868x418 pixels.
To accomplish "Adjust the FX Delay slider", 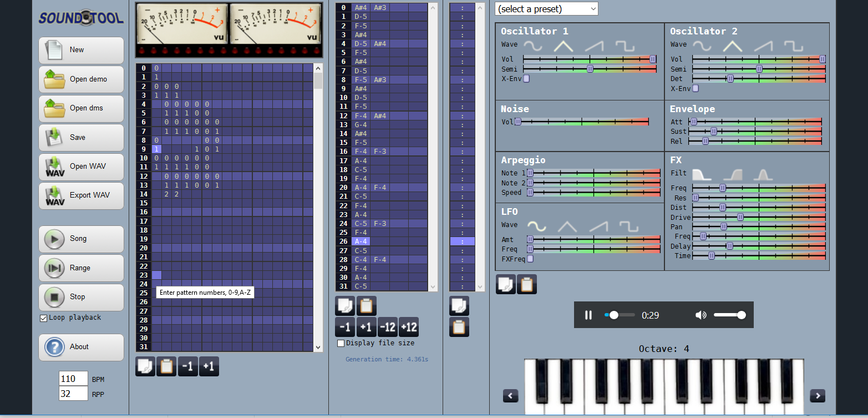I will click(x=759, y=246).
